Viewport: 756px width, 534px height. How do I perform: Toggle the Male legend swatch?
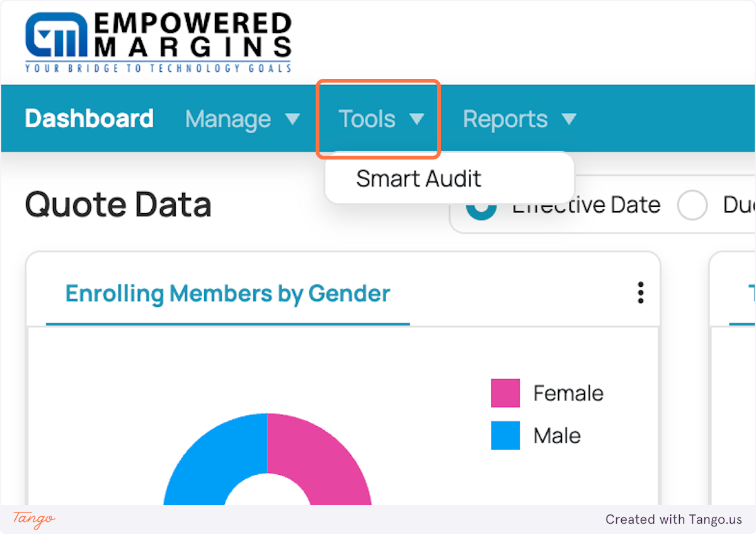click(x=505, y=436)
